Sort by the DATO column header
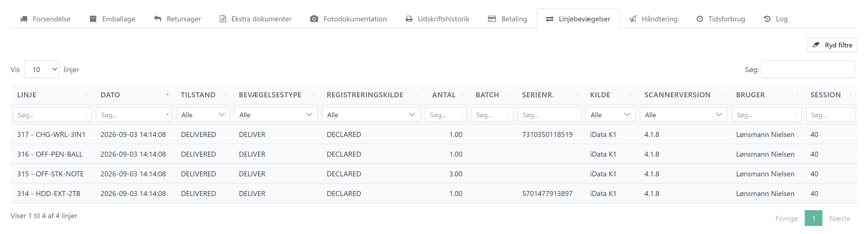Viewport: 868px width, 234px height. pyautogui.click(x=134, y=95)
